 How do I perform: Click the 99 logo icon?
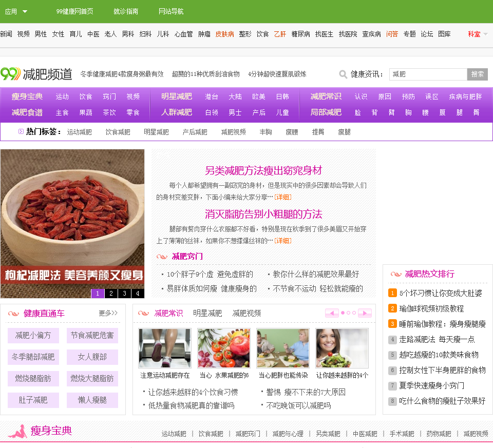point(10,74)
